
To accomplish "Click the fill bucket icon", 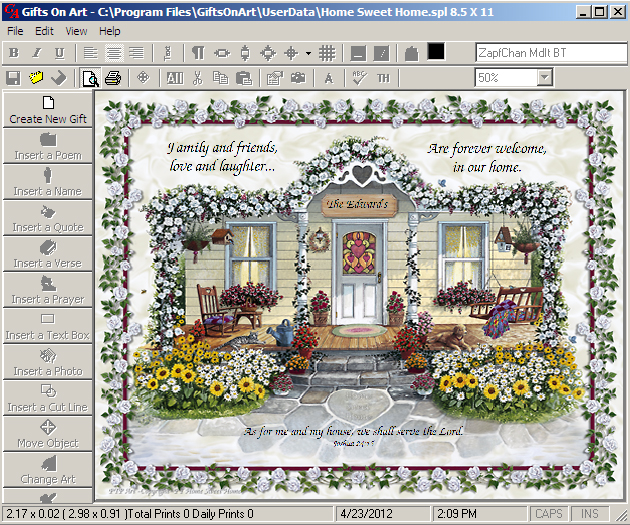I will 411,53.
